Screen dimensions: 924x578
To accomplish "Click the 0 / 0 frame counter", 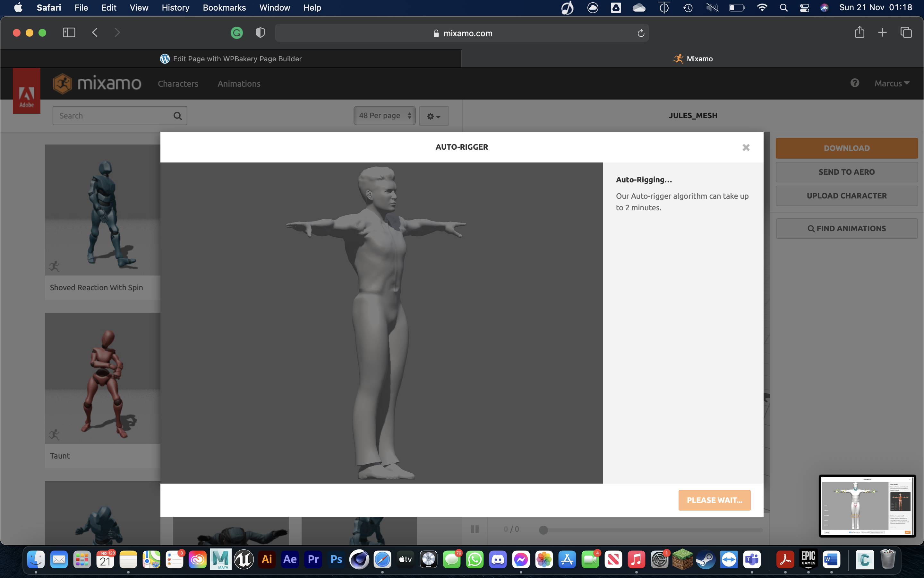I will (x=511, y=529).
